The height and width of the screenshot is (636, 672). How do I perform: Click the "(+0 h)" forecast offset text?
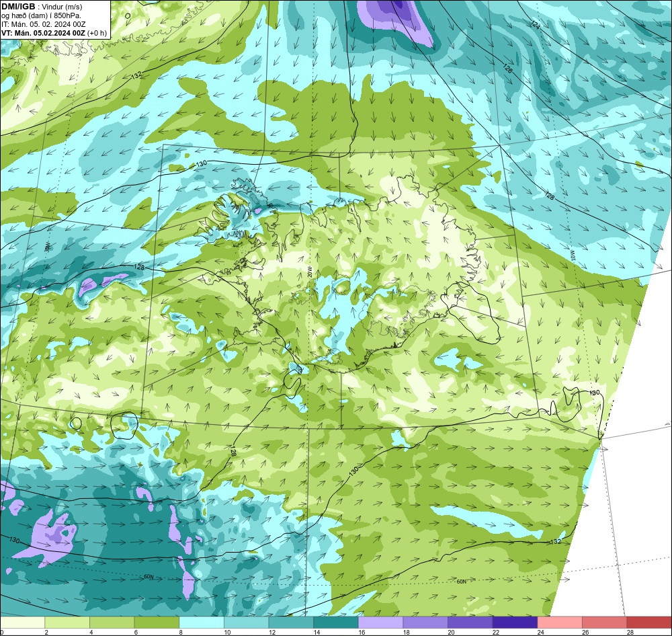pyautogui.click(x=97, y=33)
